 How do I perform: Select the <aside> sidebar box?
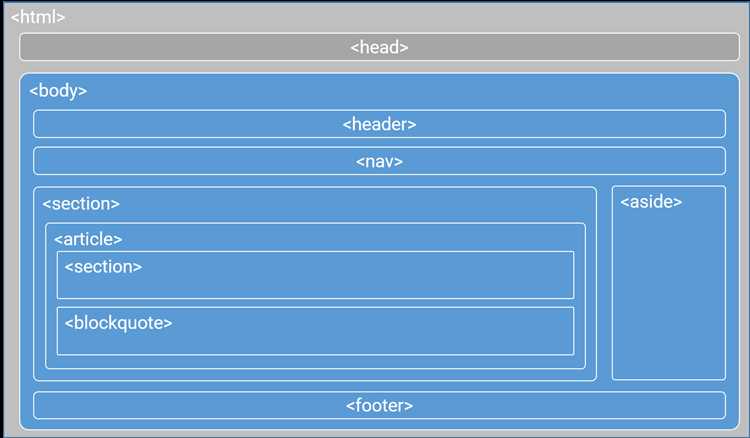tap(669, 283)
